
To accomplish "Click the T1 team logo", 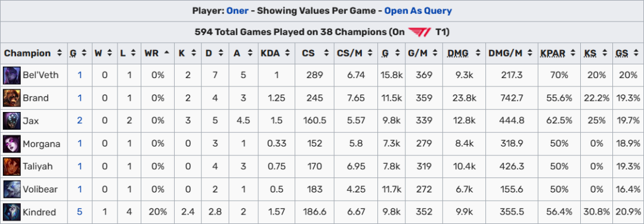I will click(420, 32).
